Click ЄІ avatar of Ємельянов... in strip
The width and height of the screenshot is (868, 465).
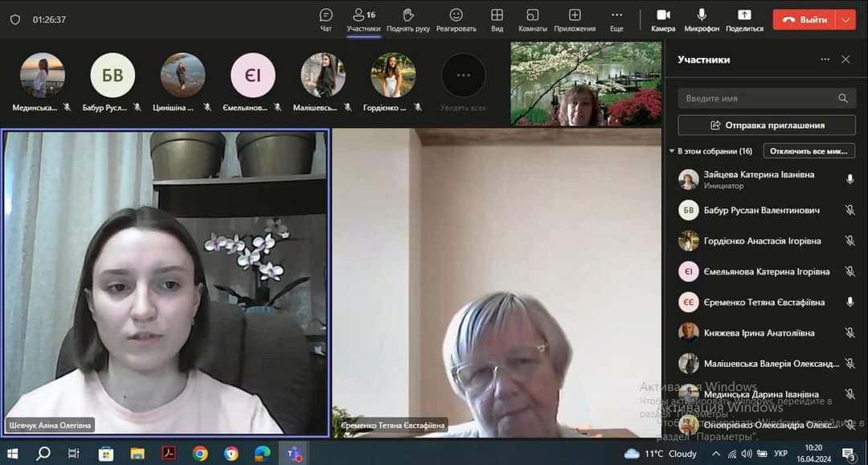click(253, 76)
